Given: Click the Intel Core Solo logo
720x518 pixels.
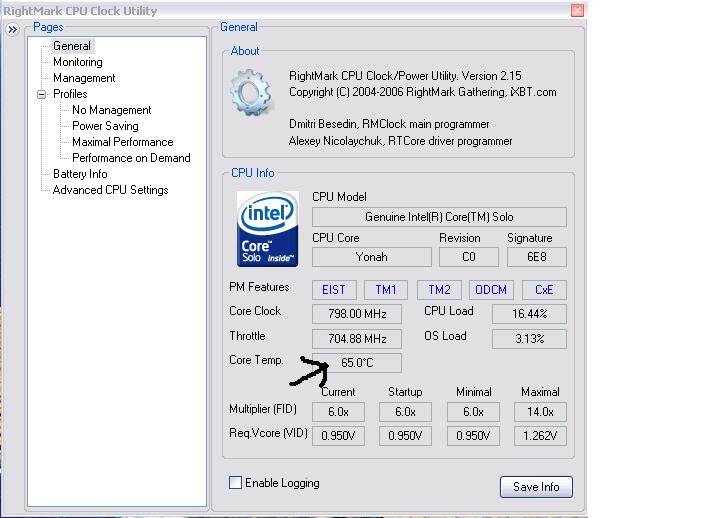Looking at the screenshot, I should [268, 229].
